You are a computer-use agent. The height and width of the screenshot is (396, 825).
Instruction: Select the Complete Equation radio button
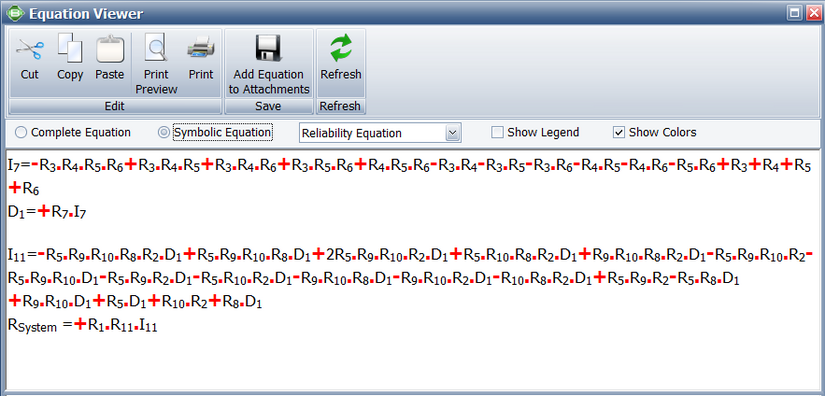coord(21,133)
